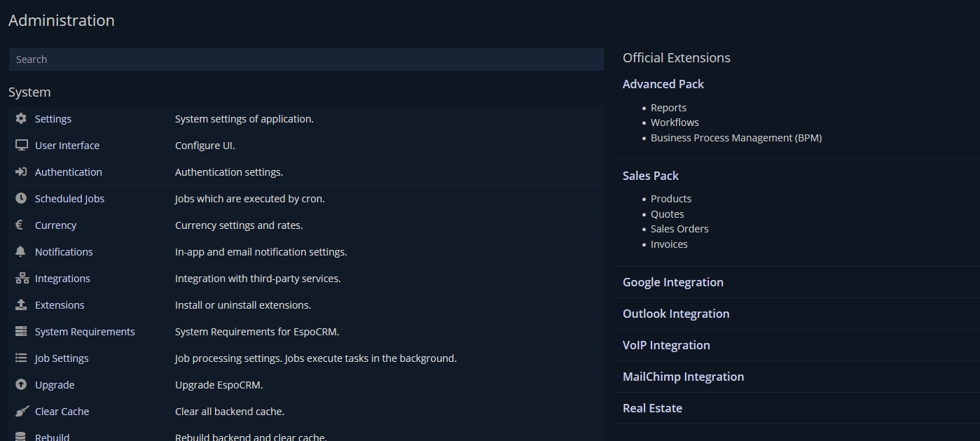Click 'Currency settings and rates.' description

(239, 225)
